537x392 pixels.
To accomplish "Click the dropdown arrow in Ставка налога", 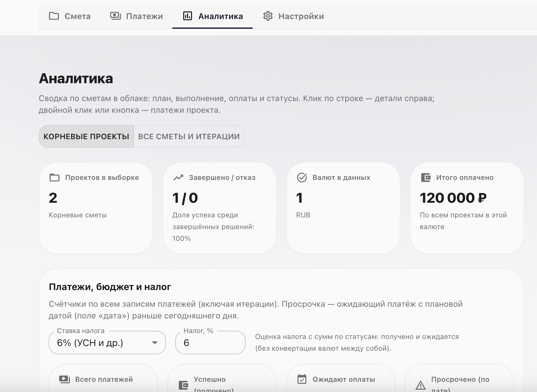I will [154, 343].
